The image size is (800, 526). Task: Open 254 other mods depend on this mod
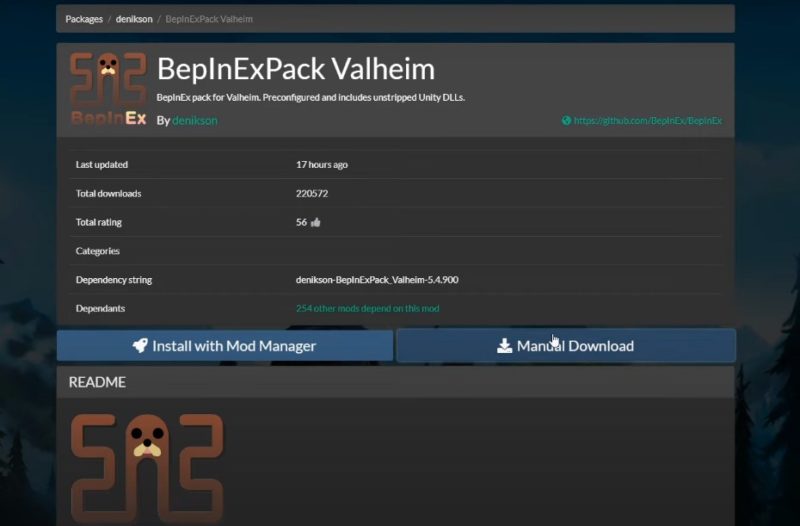pos(367,308)
